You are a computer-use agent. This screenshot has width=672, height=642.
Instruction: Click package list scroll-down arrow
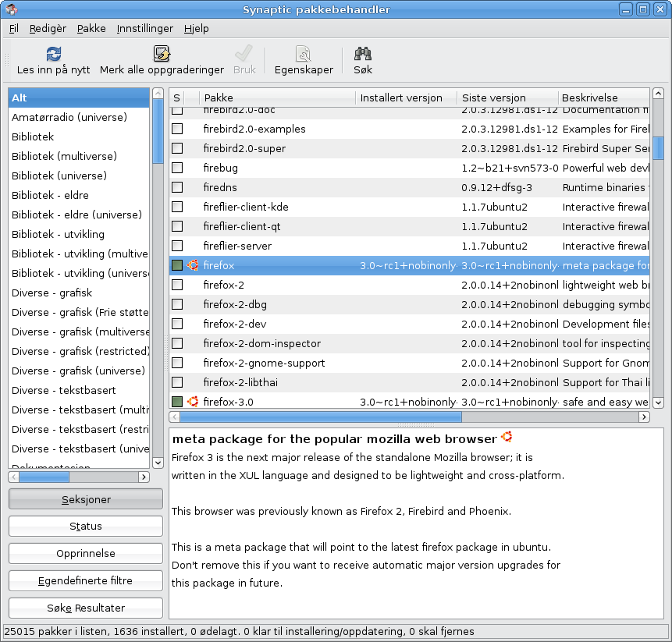point(658,403)
